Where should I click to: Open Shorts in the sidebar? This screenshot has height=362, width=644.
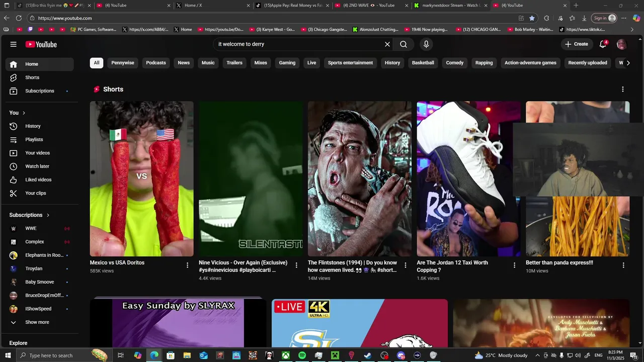click(x=40, y=77)
